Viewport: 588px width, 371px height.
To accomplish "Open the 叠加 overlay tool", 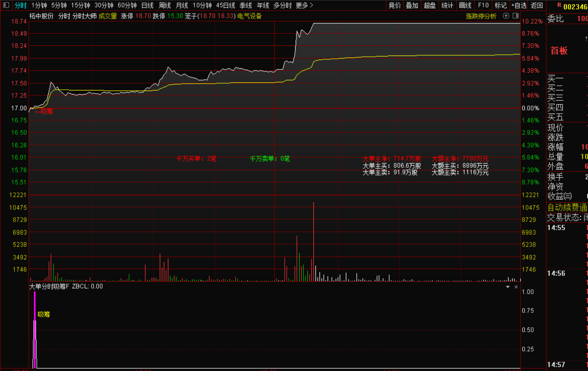I will tap(412, 5).
